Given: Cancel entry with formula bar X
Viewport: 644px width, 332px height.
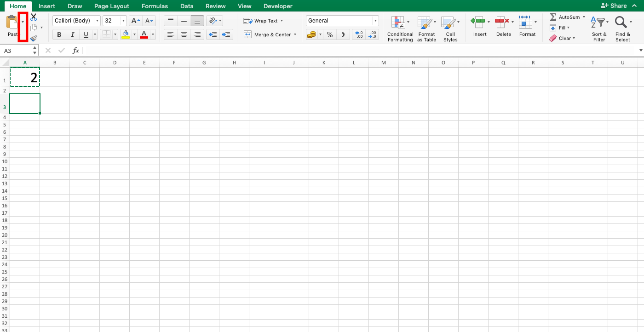Looking at the screenshot, I should (x=48, y=51).
